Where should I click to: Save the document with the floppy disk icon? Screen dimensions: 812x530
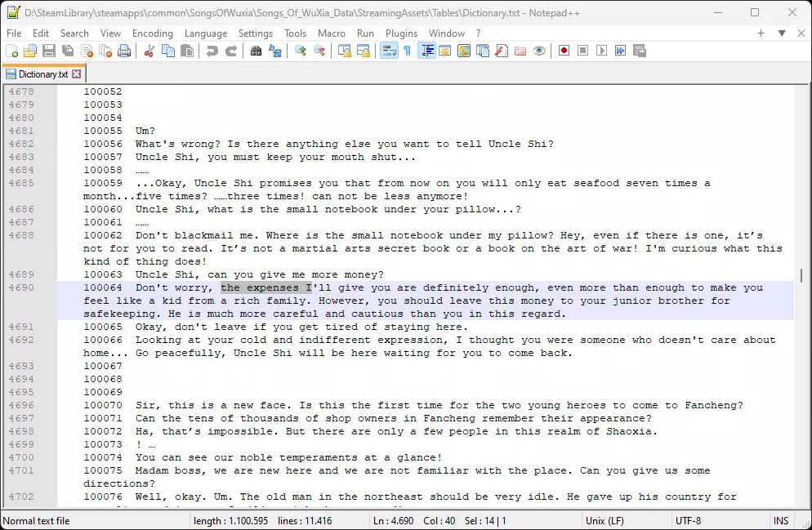point(49,51)
